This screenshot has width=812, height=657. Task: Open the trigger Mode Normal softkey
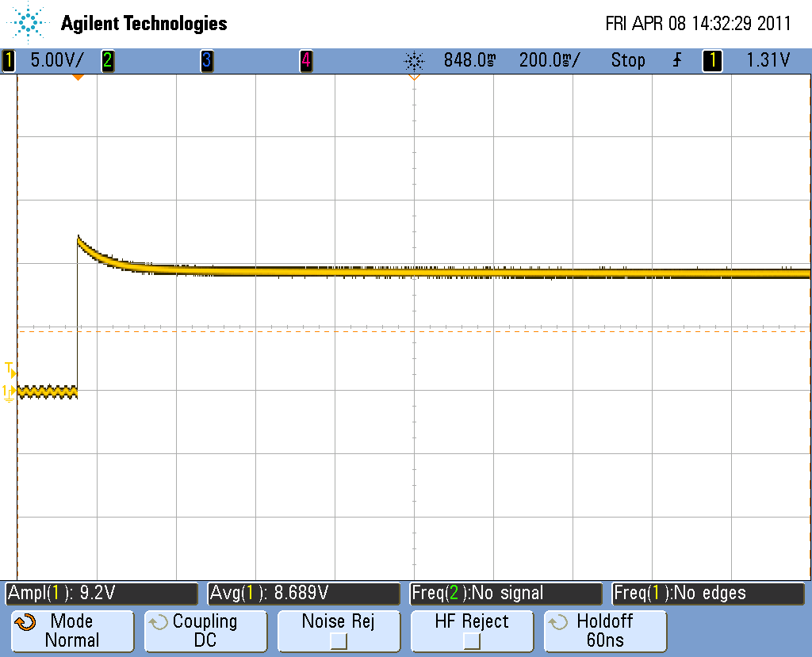coord(71,631)
